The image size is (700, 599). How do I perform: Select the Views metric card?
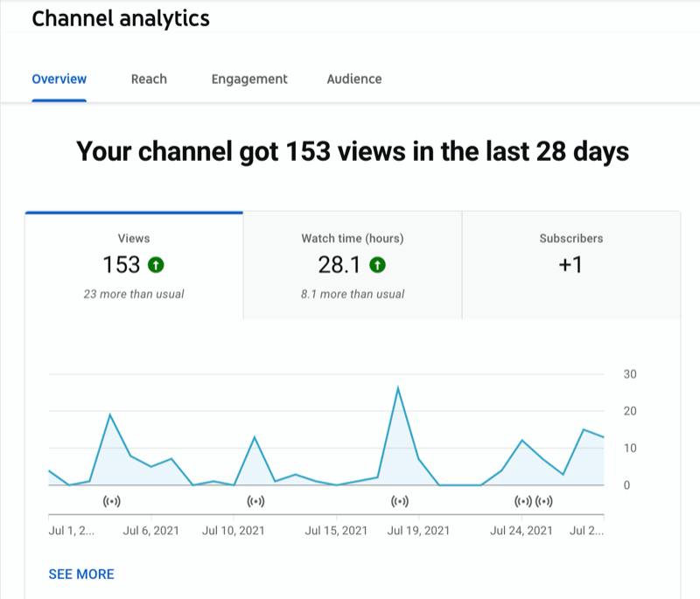point(134,266)
